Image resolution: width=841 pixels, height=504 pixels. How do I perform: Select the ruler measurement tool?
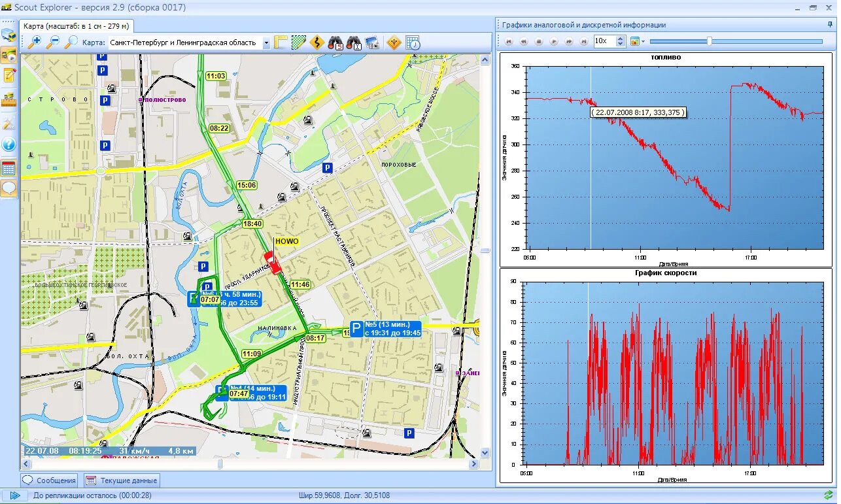pyautogui.click(x=281, y=42)
